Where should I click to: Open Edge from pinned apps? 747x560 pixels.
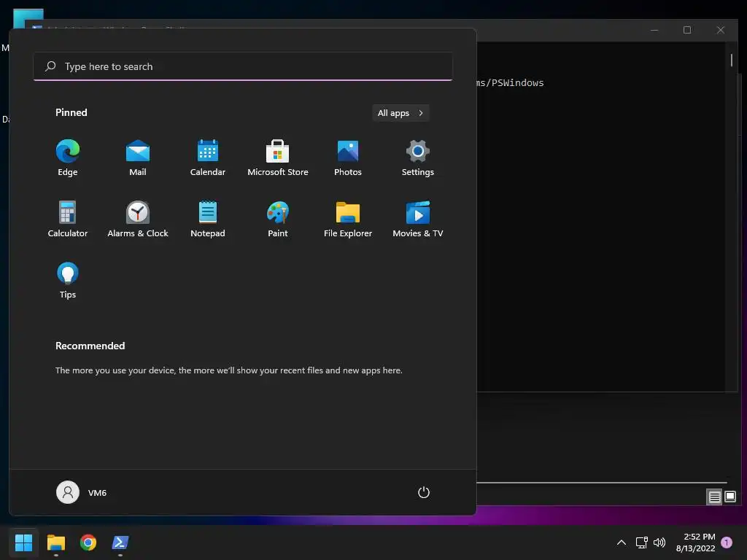[x=68, y=158]
